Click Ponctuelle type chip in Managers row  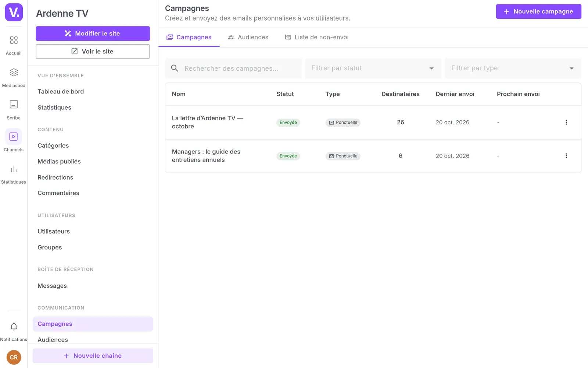click(x=343, y=156)
